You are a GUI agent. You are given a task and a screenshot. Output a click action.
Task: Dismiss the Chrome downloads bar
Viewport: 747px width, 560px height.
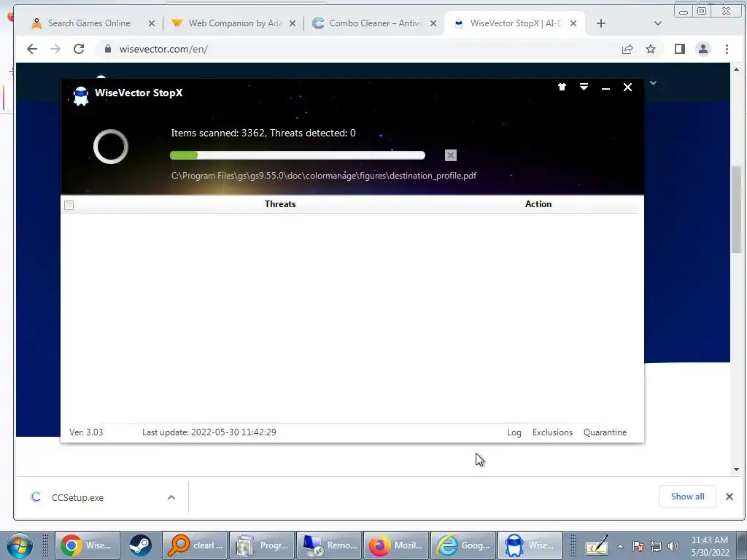[729, 497]
